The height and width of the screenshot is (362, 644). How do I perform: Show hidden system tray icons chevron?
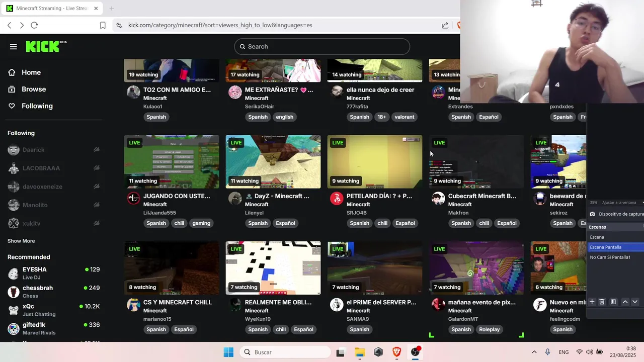(x=534, y=352)
